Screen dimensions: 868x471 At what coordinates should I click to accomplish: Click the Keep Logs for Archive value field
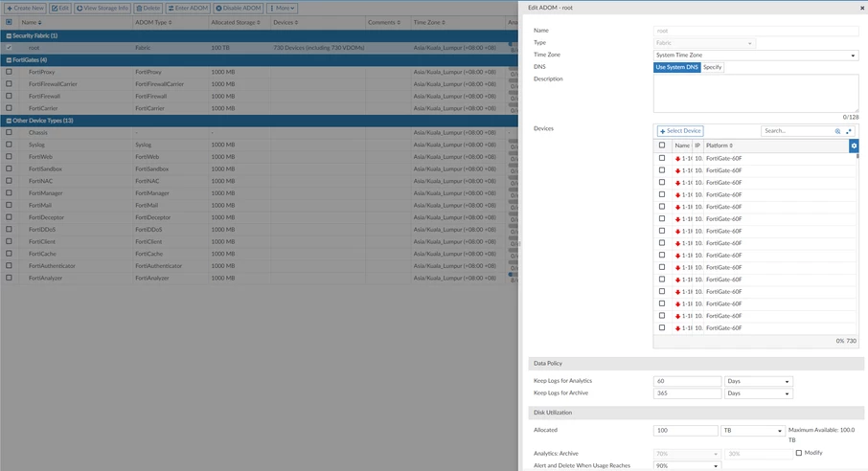tap(687, 393)
